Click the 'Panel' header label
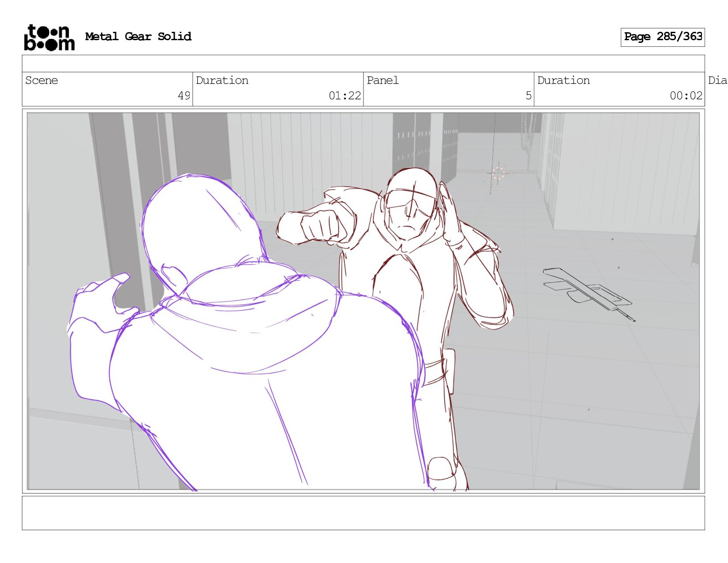The width and height of the screenshot is (728, 563). click(x=383, y=80)
